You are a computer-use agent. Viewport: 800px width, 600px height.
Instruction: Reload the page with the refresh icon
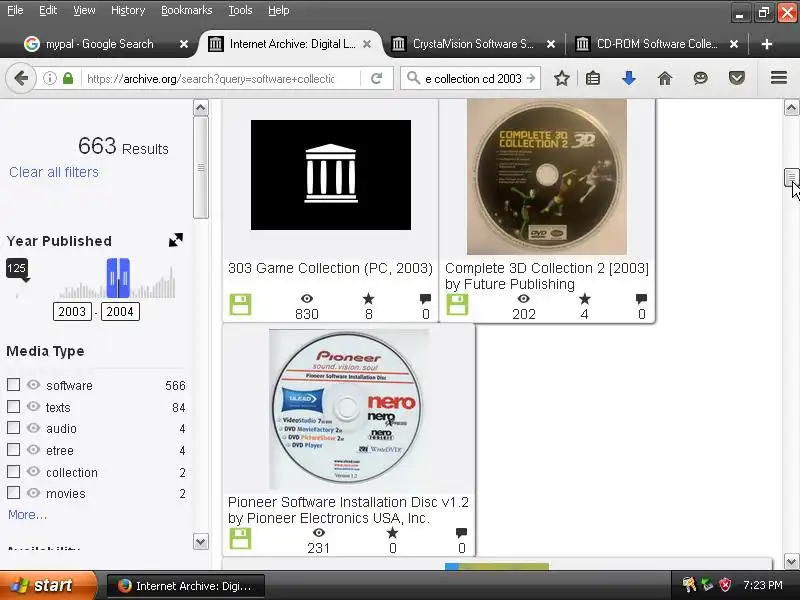[x=377, y=79]
